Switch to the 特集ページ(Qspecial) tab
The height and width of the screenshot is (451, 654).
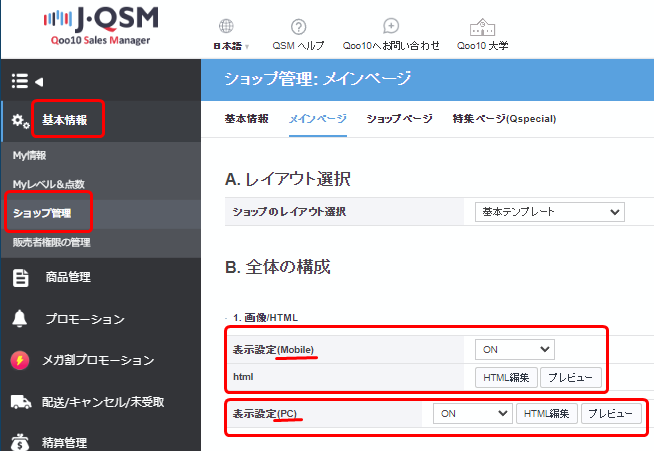[503, 119]
